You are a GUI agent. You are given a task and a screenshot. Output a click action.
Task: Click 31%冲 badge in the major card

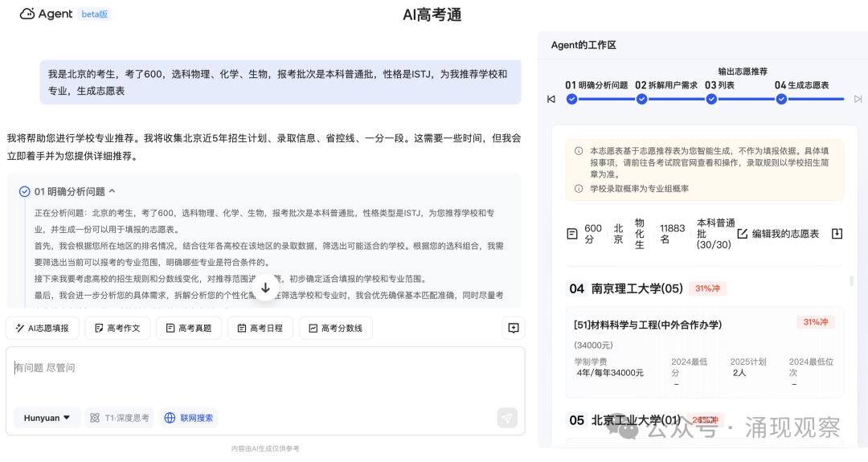(816, 322)
